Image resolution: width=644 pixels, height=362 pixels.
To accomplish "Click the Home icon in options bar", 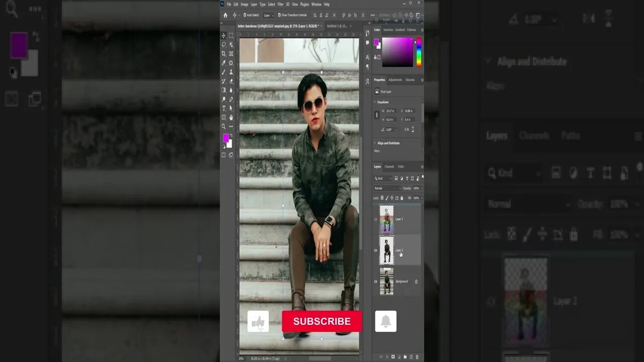I will 225,15.
